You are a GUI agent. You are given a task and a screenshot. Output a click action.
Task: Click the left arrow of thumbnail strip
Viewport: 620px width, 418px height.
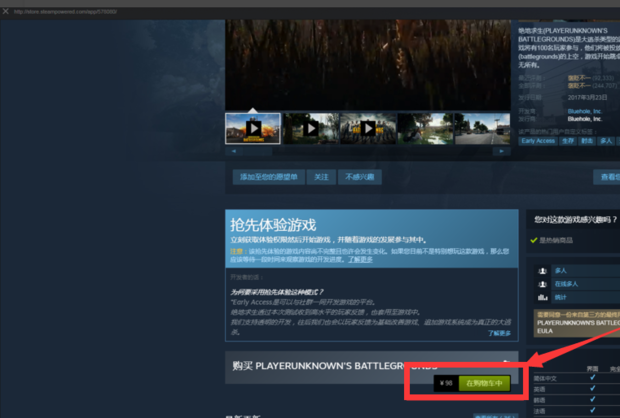[x=234, y=151]
